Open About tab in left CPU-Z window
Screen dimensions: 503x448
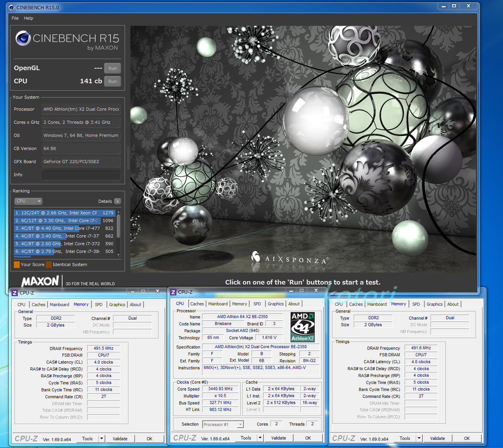[135, 305]
